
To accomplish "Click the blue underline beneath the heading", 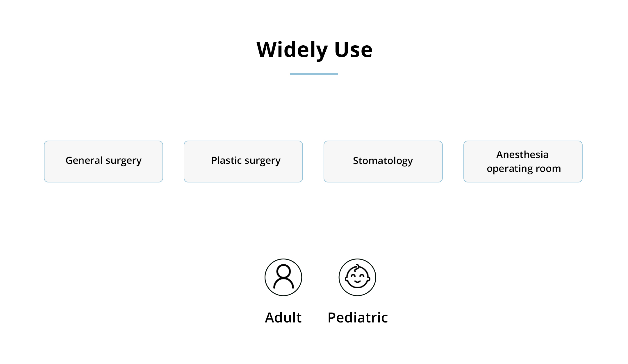I will click(x=314, y=74).
